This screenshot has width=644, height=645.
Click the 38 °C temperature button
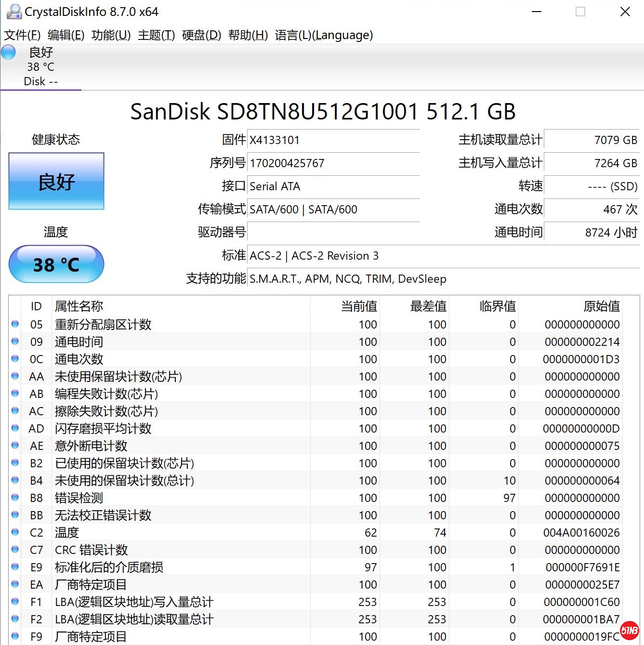(56, 264)
